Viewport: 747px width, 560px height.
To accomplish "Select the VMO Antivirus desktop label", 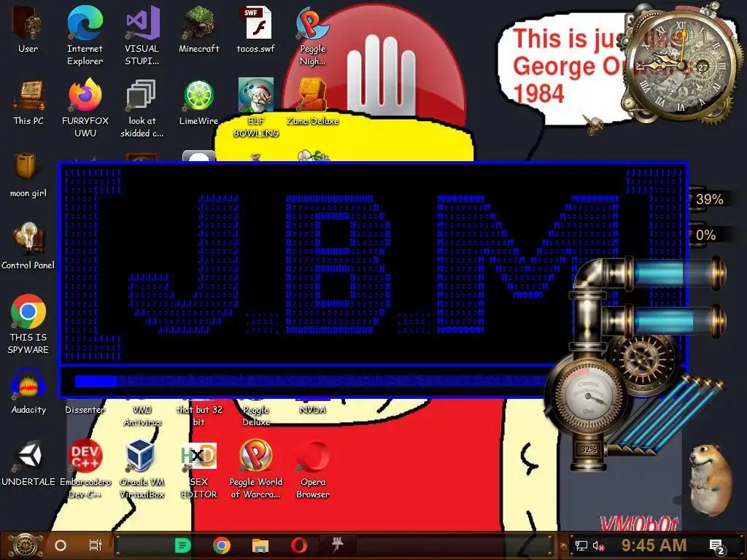I will tap(142, 416).
